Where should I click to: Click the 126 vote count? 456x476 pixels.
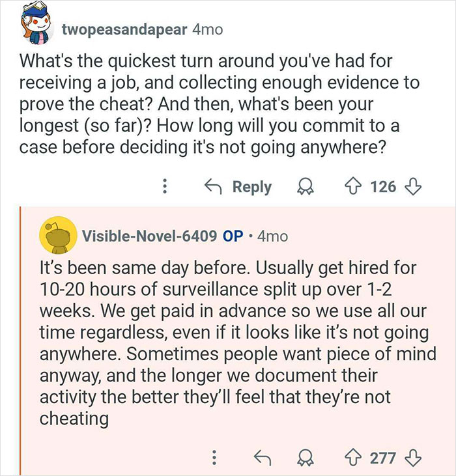383,187
